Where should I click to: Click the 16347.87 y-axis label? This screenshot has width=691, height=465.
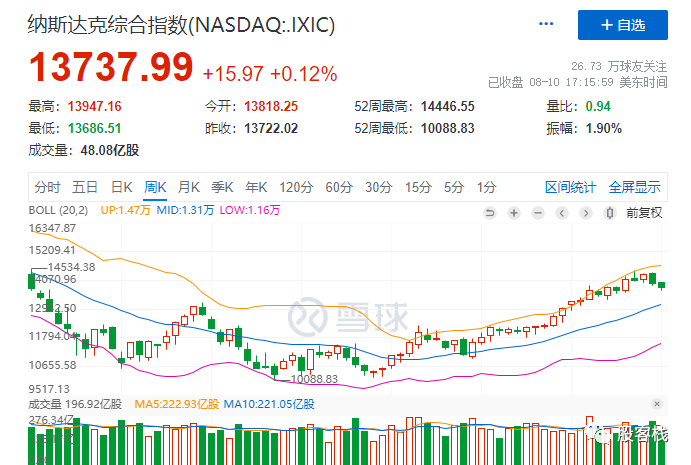pos(52,228)
